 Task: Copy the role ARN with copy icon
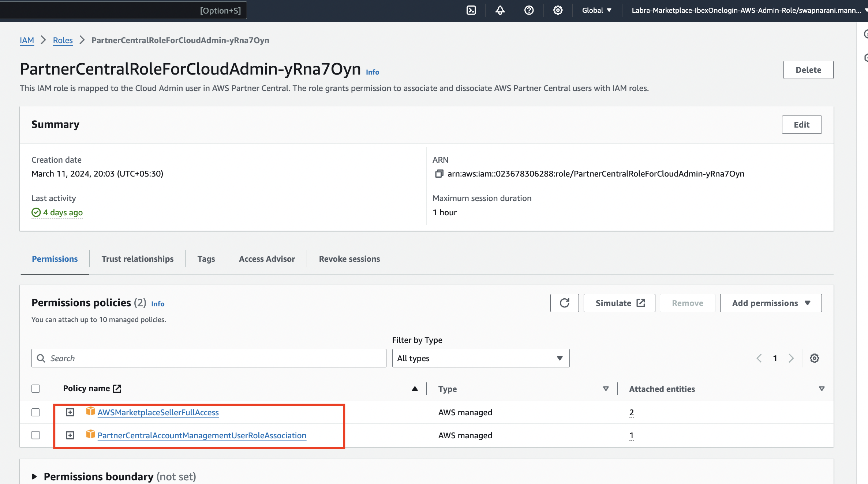[x=439, y=174]
